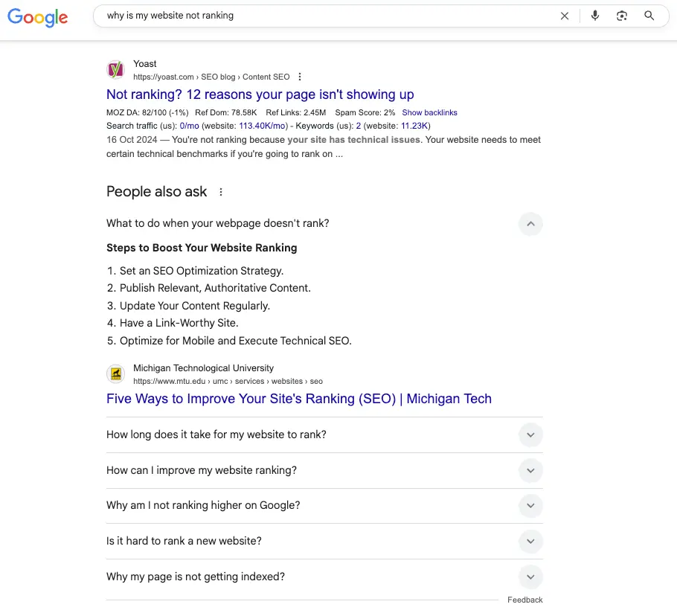The image size is (677, 616).
Task: Start voice search with microphone icon
Action: click(x=595, y=16)
